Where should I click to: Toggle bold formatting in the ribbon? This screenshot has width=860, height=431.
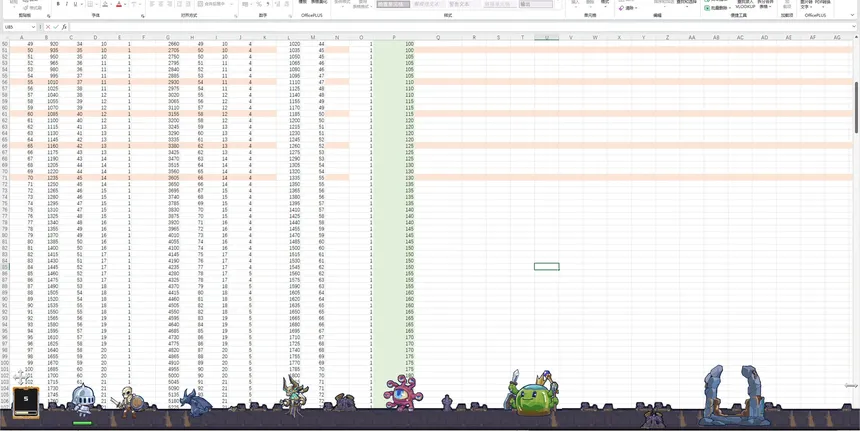coord(58,4)
